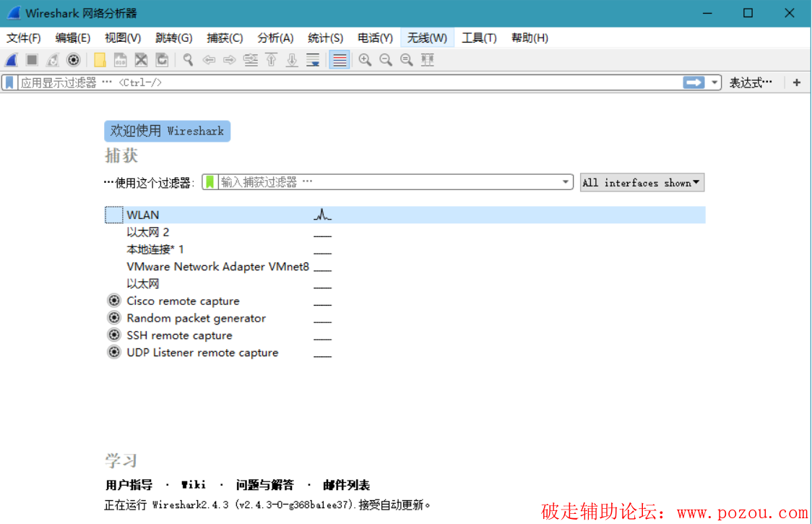The width and height of the screenshot is (812, 524).
Task: Open the 电话(Y) menu
Action: point(376,38)
